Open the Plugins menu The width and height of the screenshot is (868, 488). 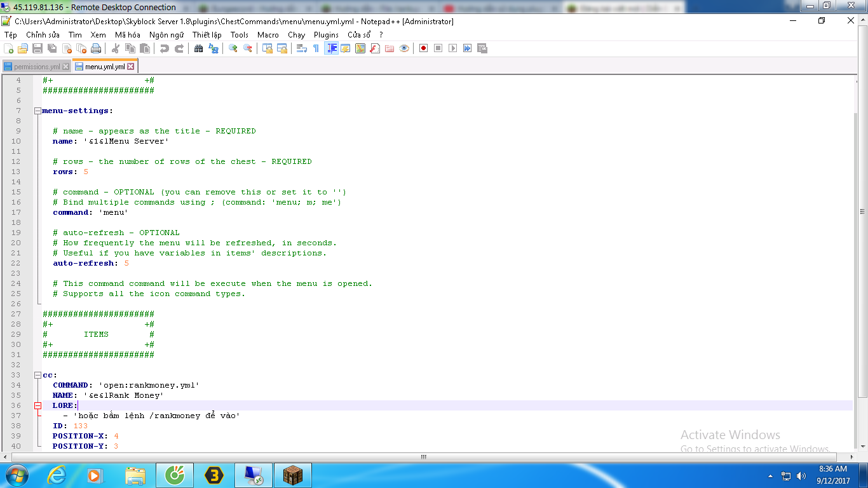pyautogui.click(x=326, y=35)
